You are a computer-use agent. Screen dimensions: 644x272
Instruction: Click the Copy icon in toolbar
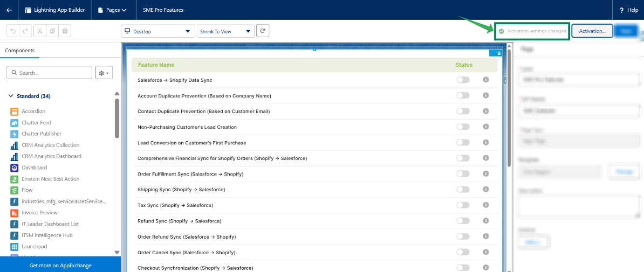click(52, 31)
